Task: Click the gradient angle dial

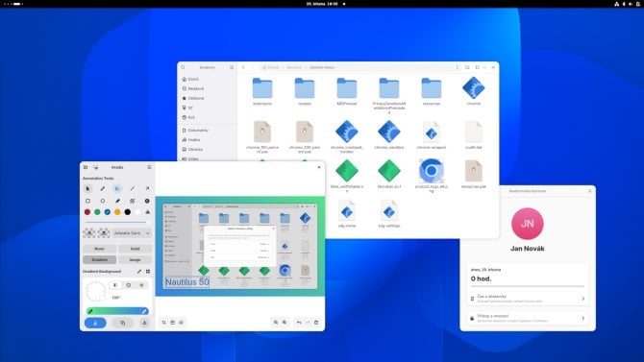Action: point(96,291)
